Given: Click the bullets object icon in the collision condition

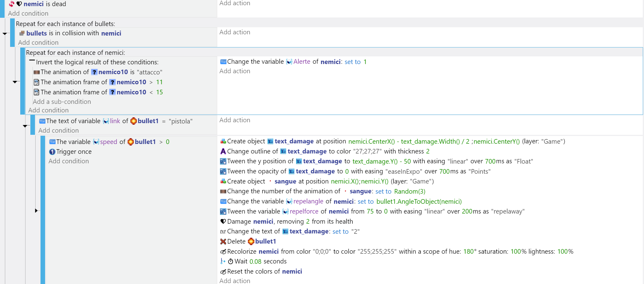Looking at the screenshot, I should click(x=22, y=33).
